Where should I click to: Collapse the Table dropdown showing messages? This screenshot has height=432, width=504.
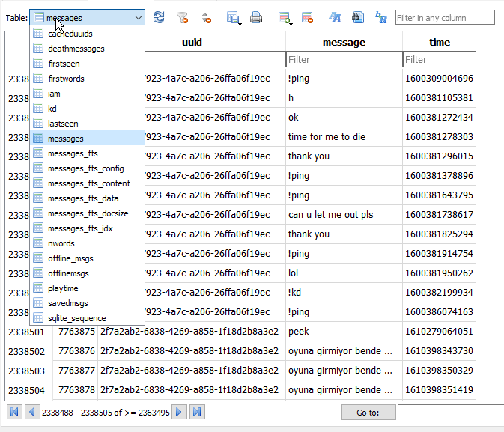[x=138, y=17]
